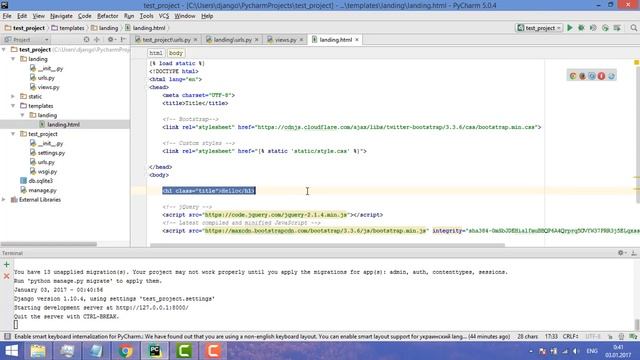Click the collapse all icon in Project panel
The width and height of the screenshot is (640, 360).
click(97, 40)
